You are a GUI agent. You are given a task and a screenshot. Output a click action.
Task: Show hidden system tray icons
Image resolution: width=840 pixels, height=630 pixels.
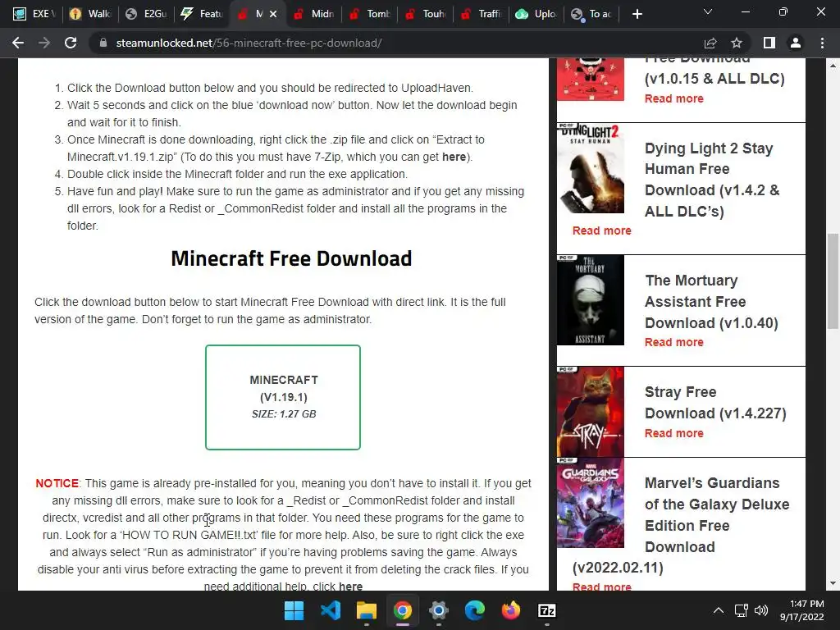pyautogui.click(x=719, y=610)
